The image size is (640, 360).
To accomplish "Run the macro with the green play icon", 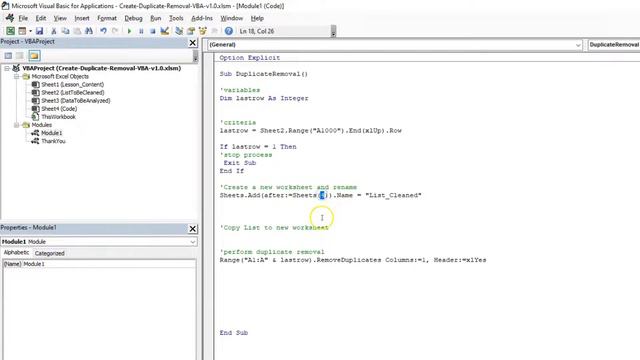I will [129, 31].
